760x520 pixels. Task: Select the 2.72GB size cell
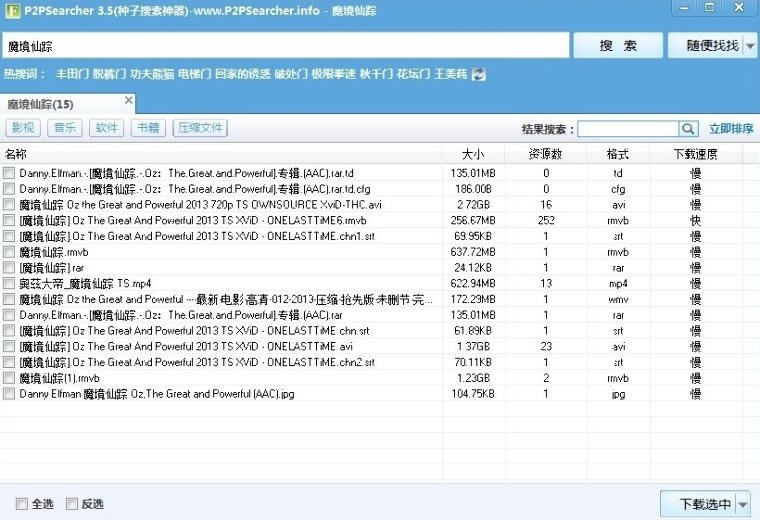point(473,205)
